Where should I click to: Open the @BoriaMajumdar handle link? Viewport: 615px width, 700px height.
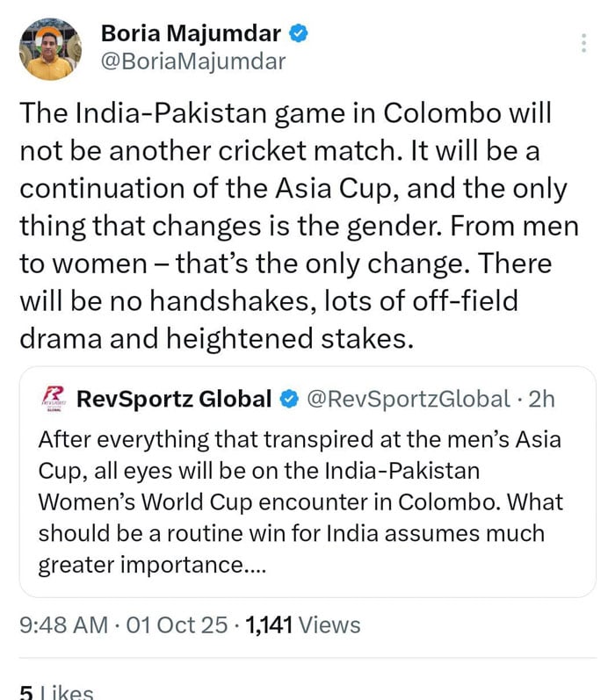pos(193,62)
